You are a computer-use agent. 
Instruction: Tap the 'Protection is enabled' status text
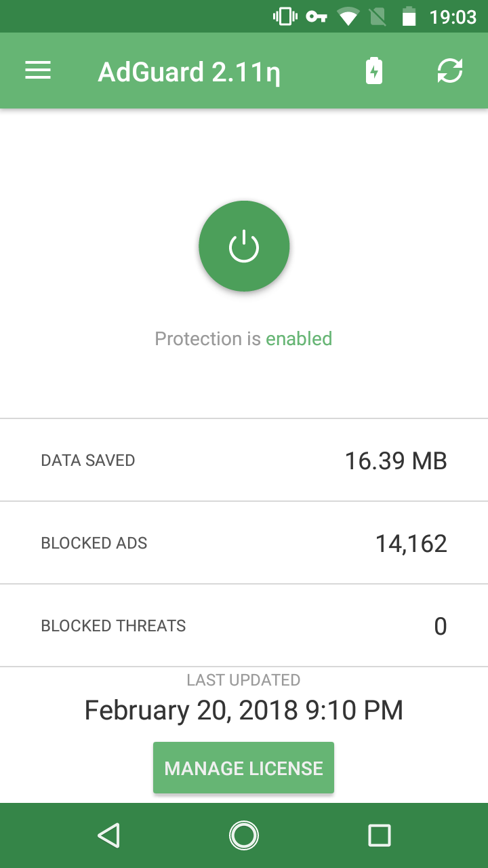click(243, 338)
